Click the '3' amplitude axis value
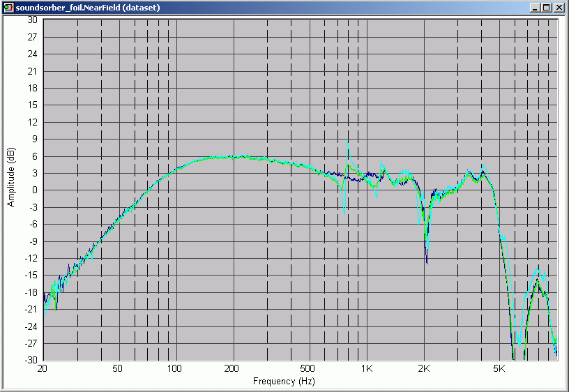The width and height of the screenshot is (569, 392). click(34, 173)
